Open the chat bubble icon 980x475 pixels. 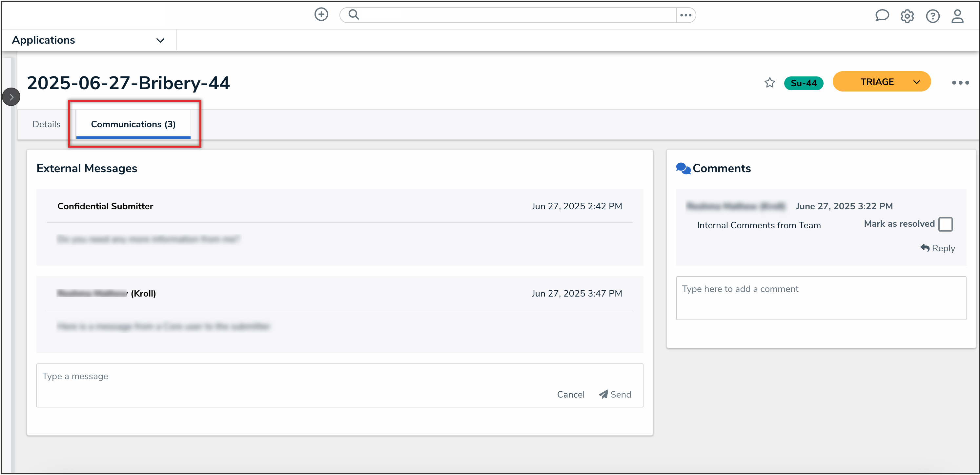tap(882, 16)
